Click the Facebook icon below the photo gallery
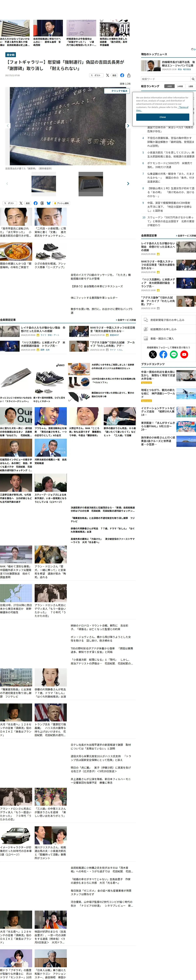The image size is (196, 980). click(x=36, y=203)
